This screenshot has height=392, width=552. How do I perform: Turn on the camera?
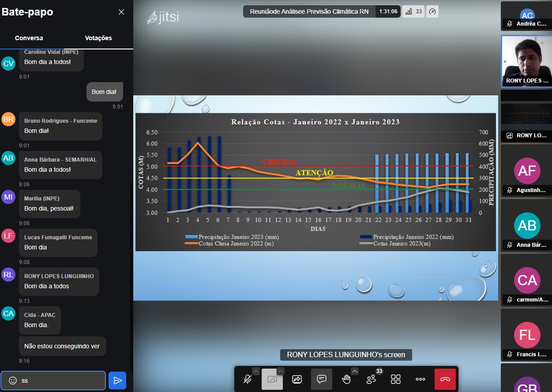coord(272,379)
